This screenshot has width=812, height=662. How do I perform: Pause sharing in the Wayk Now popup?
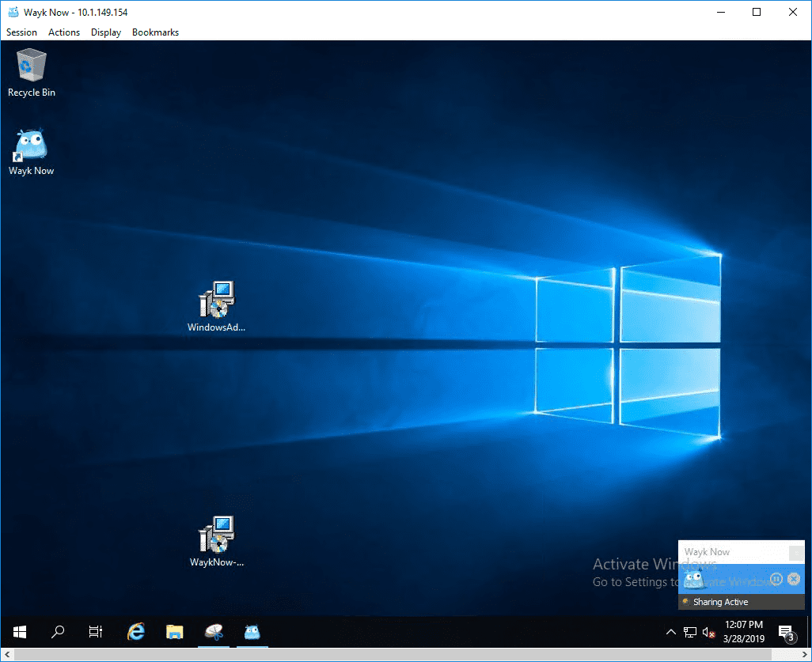pyautogui.click(x=776, y=579)
